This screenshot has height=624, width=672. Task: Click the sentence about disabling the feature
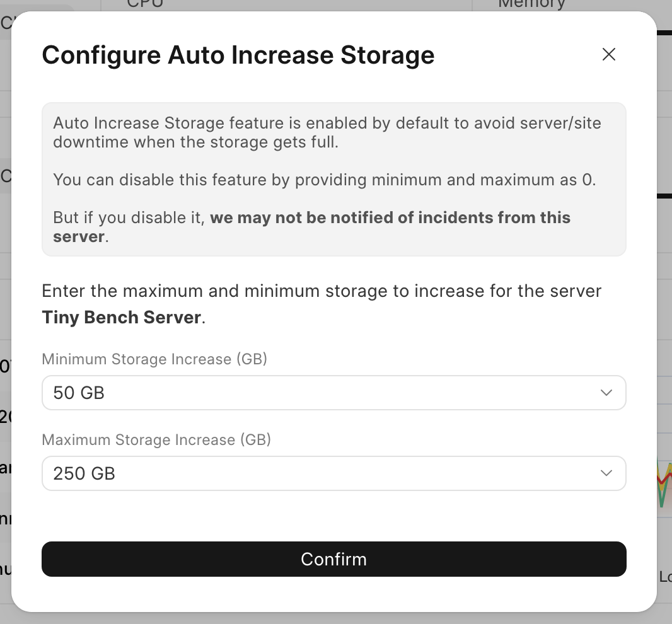coord(324,180)
